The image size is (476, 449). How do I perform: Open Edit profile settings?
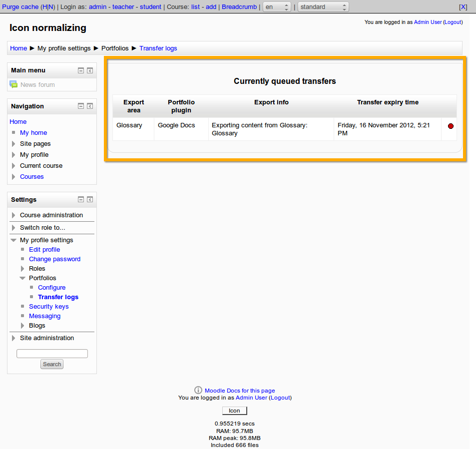pos(44,250)
